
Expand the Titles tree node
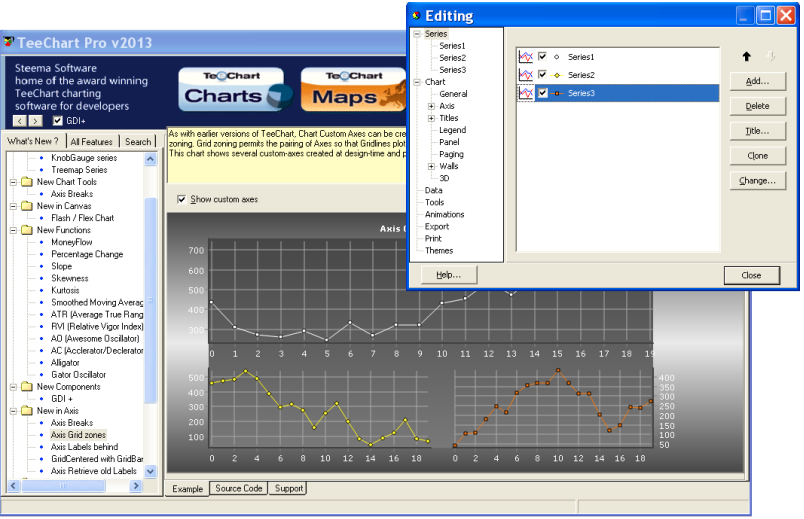[431, 118]
